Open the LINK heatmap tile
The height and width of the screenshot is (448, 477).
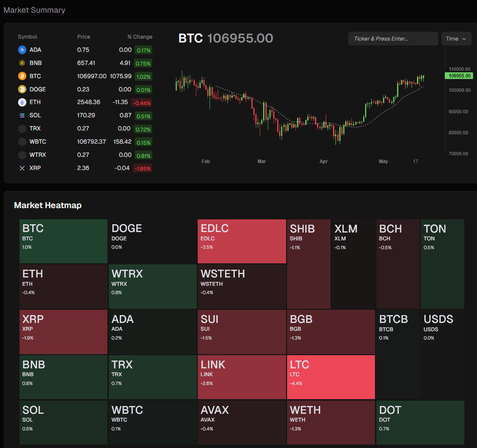pos(242,377)
